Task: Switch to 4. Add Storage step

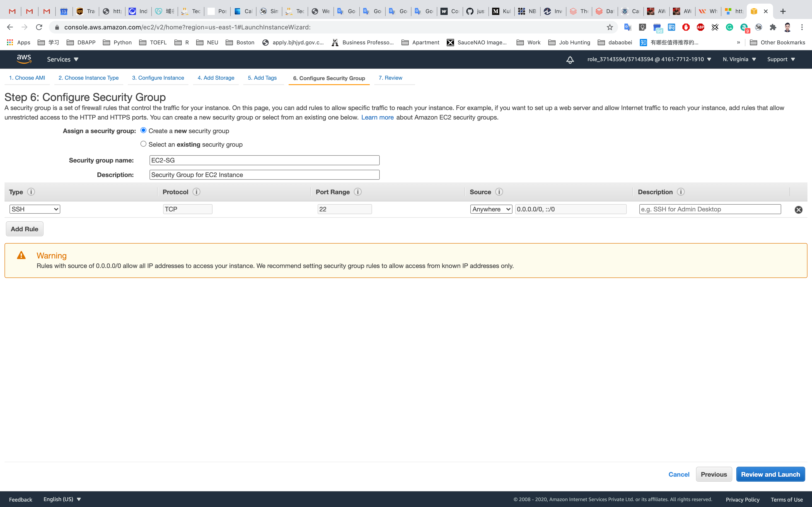Action: (x=216, y=78)
